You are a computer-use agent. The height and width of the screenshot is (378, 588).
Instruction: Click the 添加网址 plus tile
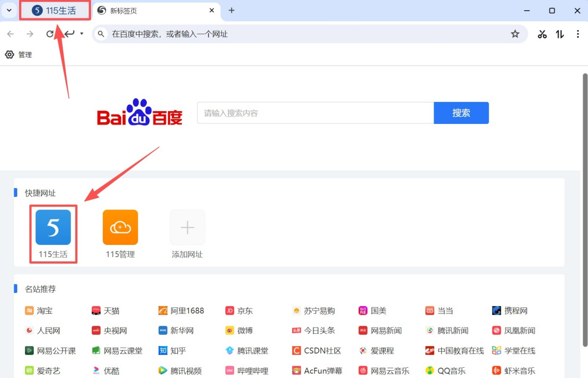click(187, 228)
